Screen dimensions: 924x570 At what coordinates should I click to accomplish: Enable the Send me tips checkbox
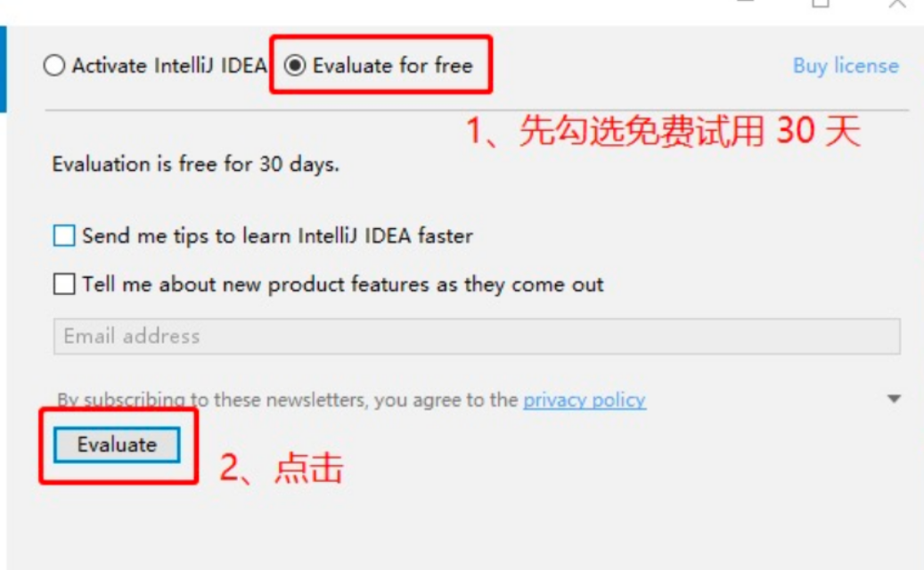click(x=63, y=235)
